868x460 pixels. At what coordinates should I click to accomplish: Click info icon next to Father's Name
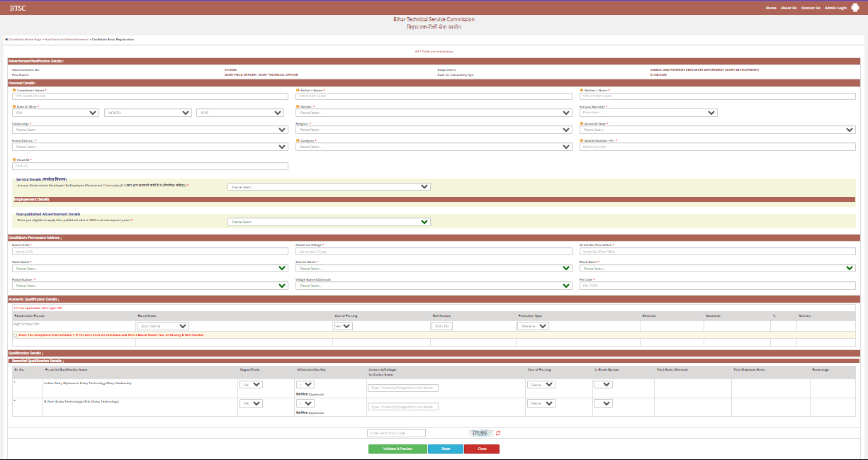coord(298,91)
